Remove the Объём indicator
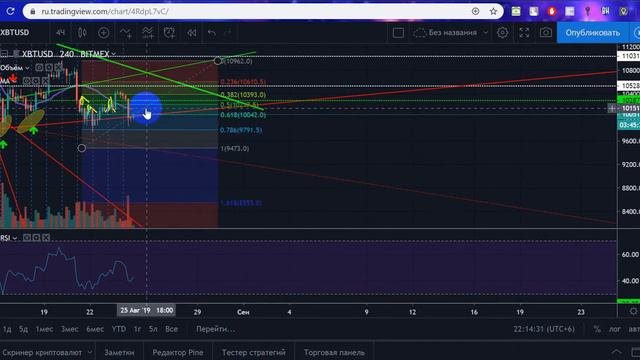 tap(58, 67)
